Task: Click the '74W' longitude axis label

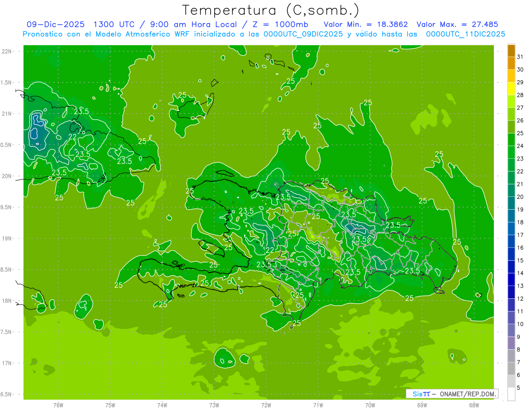Action: [162, 405]
